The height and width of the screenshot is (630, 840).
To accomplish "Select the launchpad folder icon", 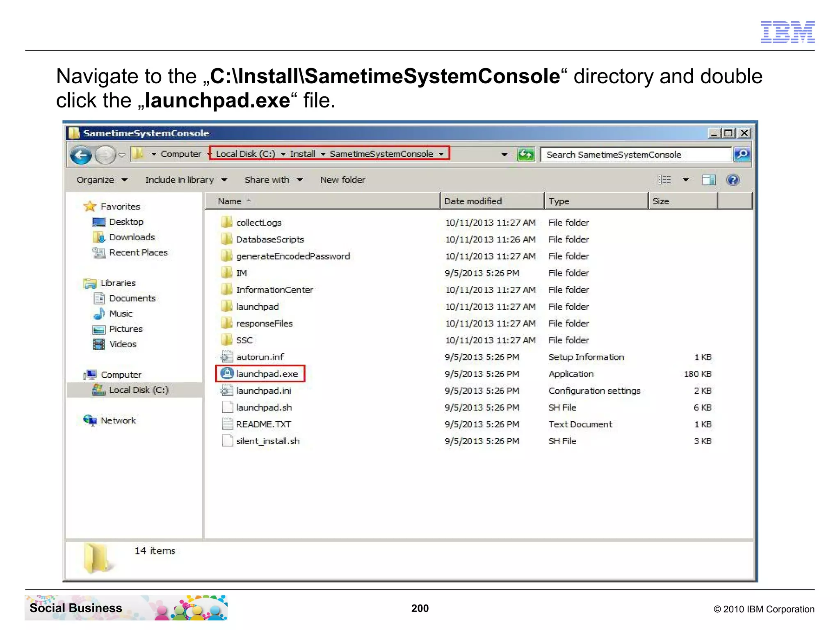I will 226,306.
